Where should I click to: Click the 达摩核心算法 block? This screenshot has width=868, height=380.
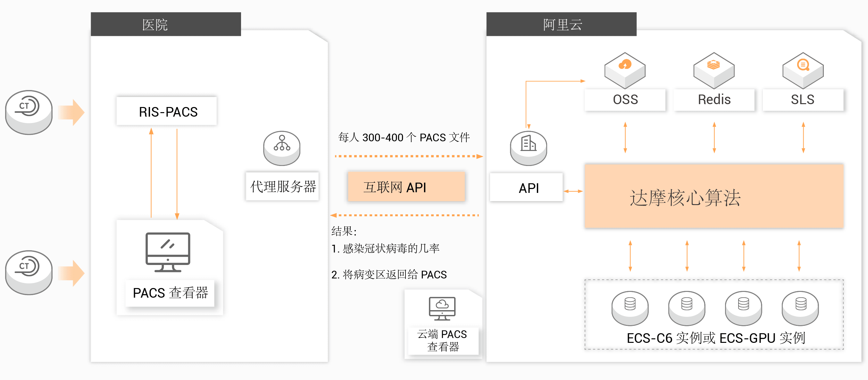click(714, 196)
